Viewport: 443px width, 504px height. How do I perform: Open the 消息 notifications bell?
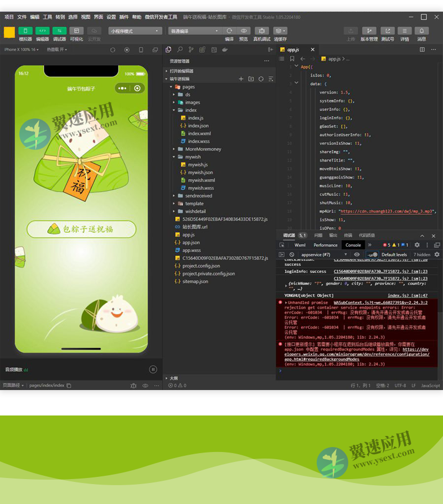(421, 31)
